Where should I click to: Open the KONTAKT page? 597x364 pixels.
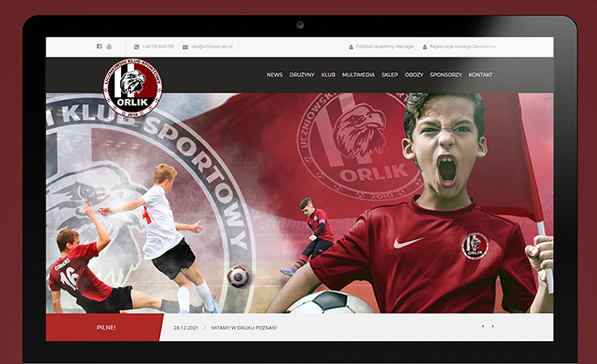click(x=480, y=74)
